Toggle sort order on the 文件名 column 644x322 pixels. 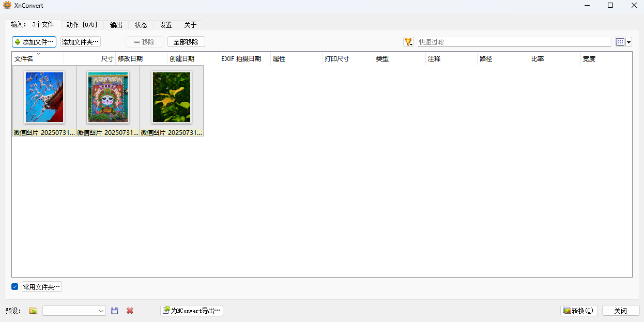point(25,58)
